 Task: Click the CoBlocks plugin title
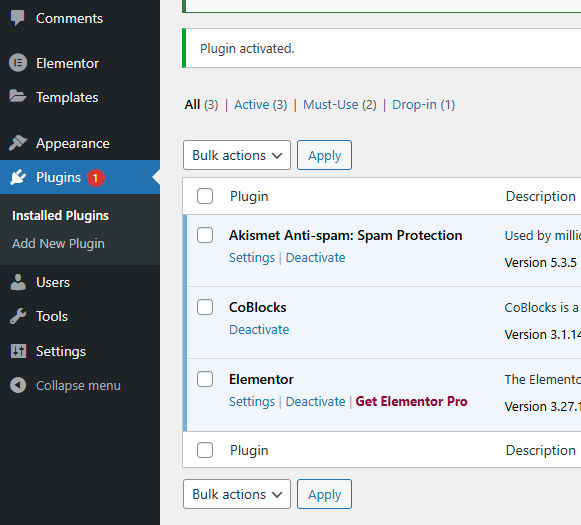pos(258,307)
